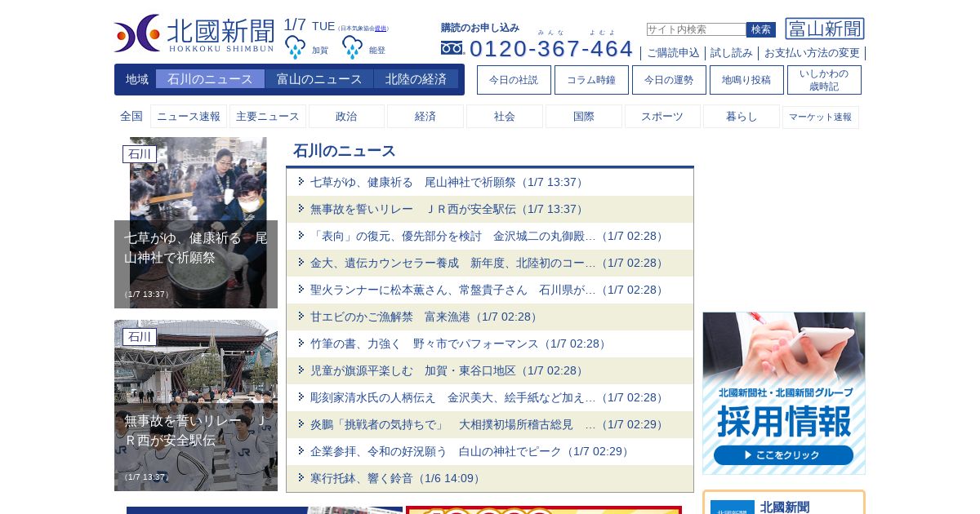Click ここをクリック button on recruitment banner
The width and height of the screenshot is (980, 514).
coord(783,455)
